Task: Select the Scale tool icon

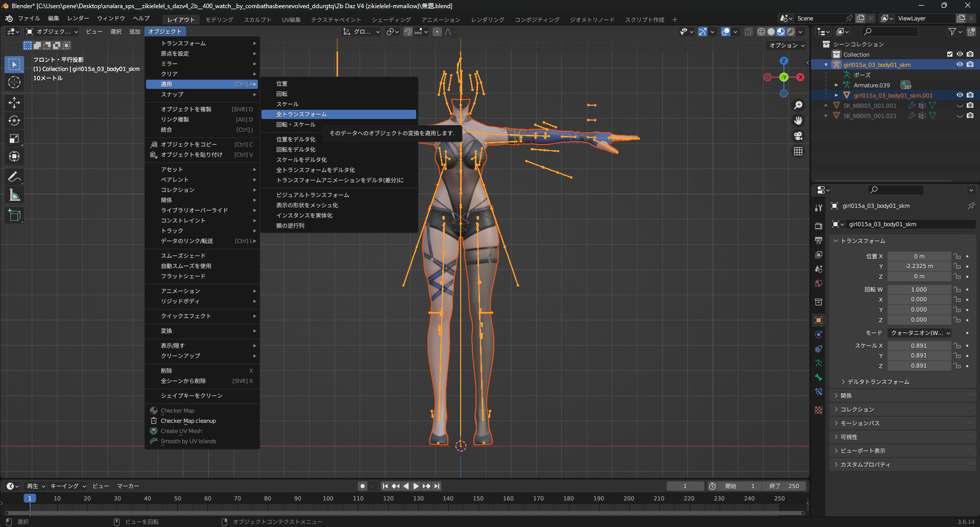Action: click(14, 138)
